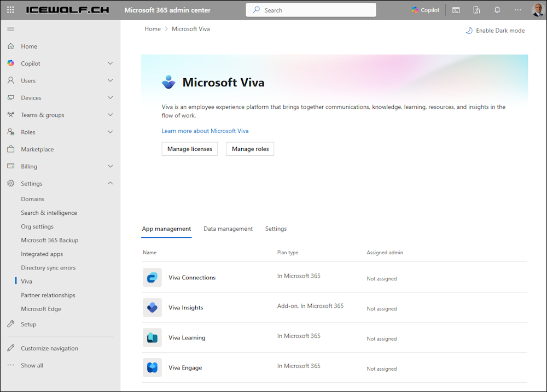Open notifications bell icon

[x=497, y=10]
